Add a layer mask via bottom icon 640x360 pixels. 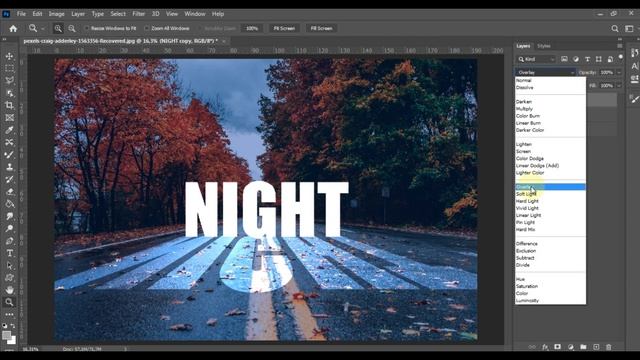558,347
